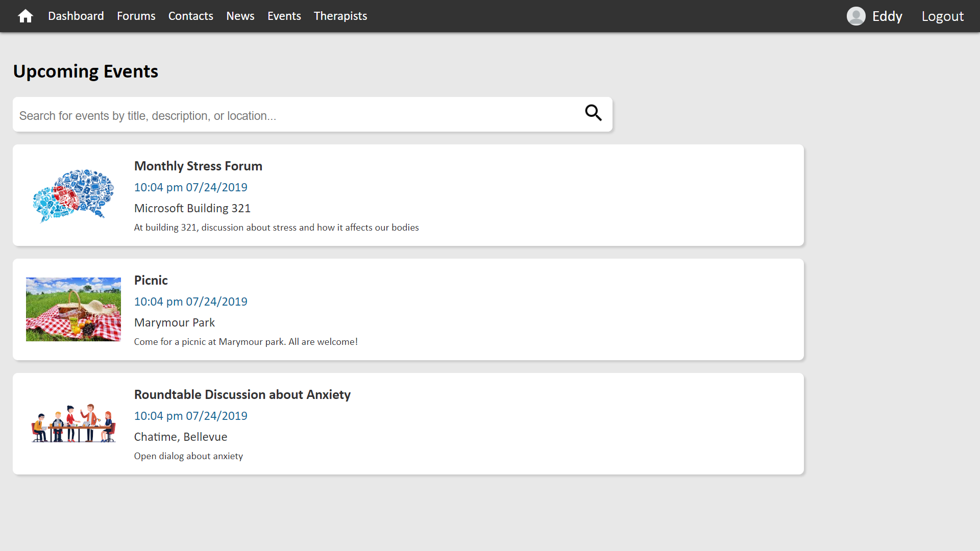Image resolution: width=980 pixels, height=551 pixels.
Task: Navigate to News section
Action: (x=240, y=16)
